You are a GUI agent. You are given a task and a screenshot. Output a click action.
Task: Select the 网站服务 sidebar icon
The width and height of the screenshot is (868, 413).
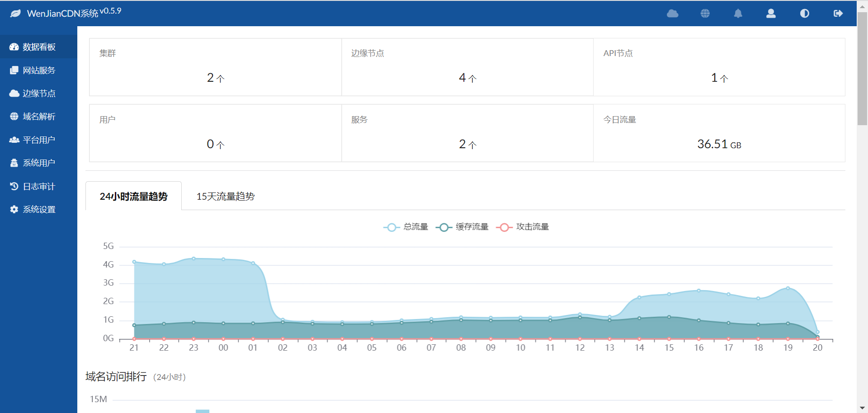(x=14, y=70)
